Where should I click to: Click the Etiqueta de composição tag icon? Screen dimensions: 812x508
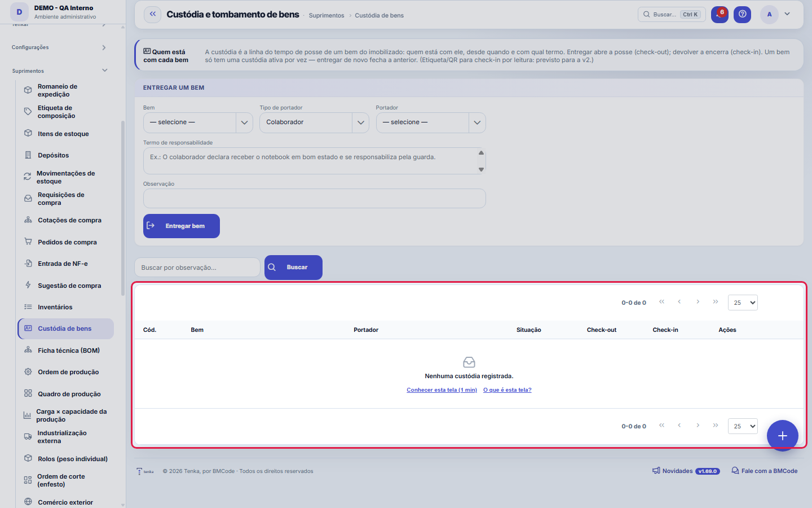tap(28, 112)
